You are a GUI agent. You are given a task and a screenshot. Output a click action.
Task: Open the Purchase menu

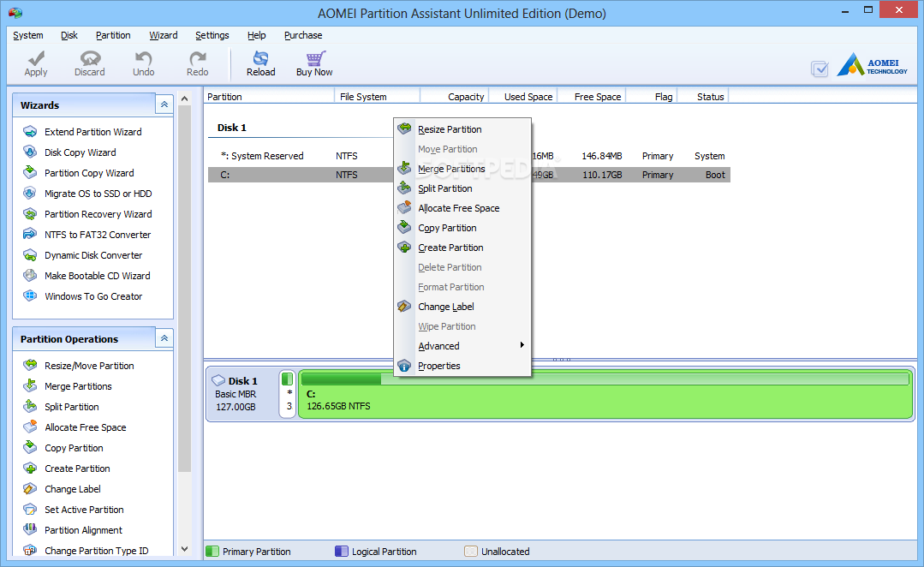(x=303, y=35)
